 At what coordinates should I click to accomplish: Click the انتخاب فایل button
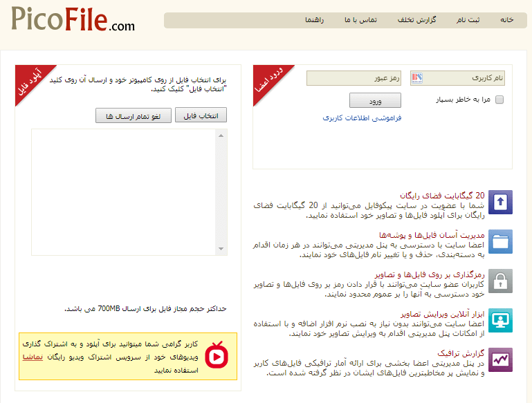tap(201, 115)
